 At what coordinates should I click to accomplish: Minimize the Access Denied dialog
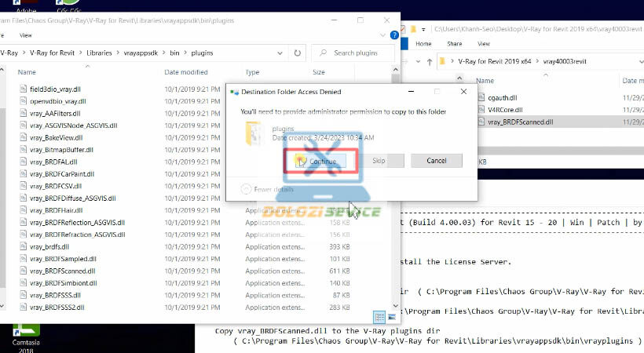[411, 92]
